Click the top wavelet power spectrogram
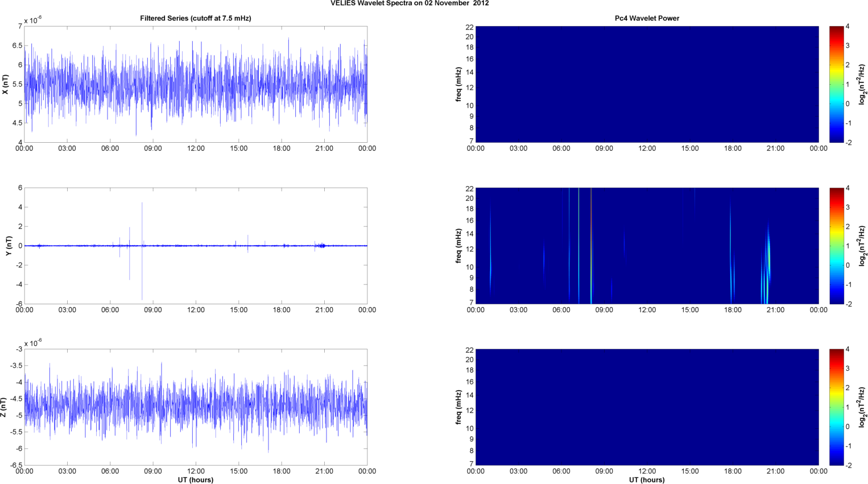This screenshot has height=484, width=868. pos(647,84)
